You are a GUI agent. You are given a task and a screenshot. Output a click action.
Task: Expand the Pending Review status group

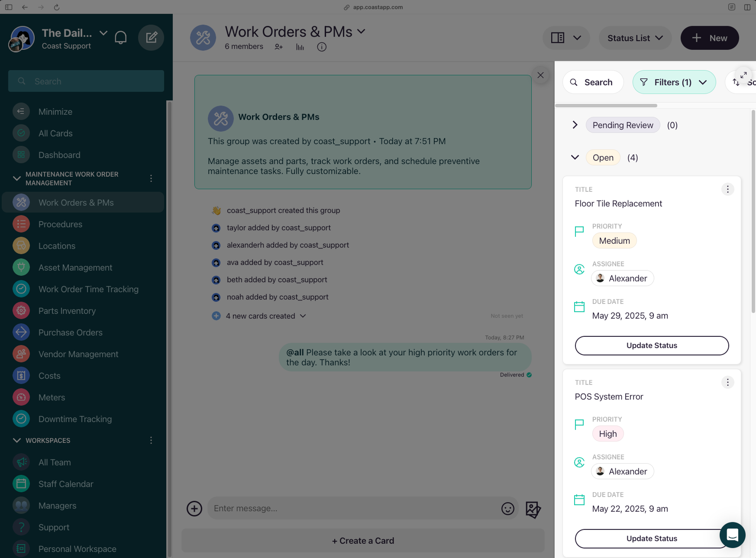coord(575,125)
